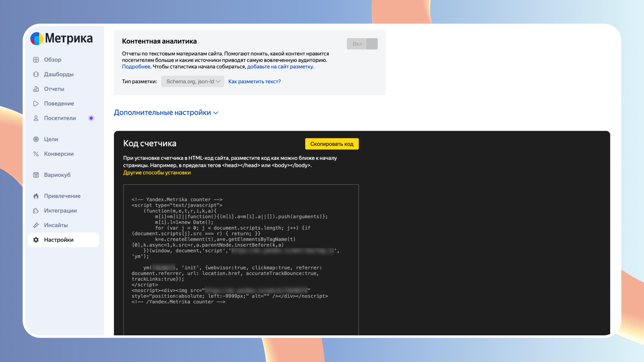Image resolution: width=644 pixels, height=362 pixels.
Task: Open the Подробнее link
Action: click(136, 67)
